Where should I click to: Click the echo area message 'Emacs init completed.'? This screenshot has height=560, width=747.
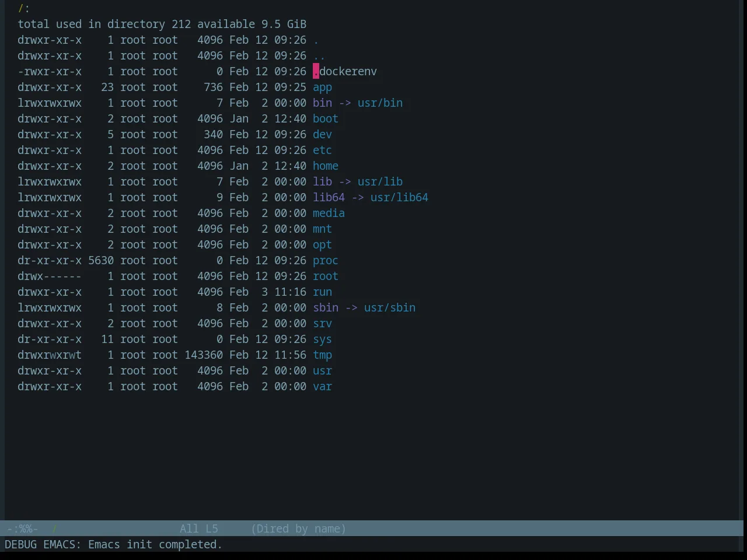click(x=155, y=544)
